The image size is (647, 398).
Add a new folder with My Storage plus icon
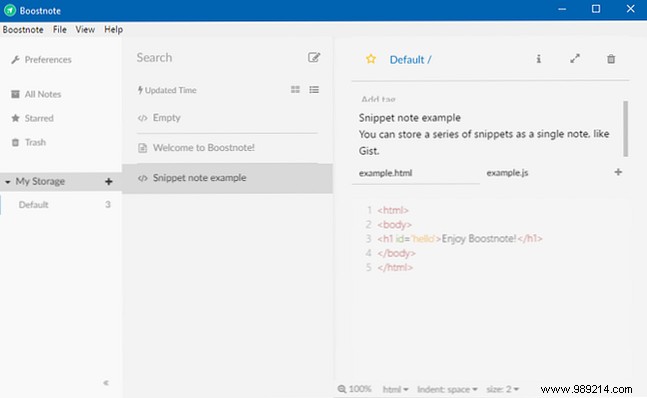click(109, 181)
